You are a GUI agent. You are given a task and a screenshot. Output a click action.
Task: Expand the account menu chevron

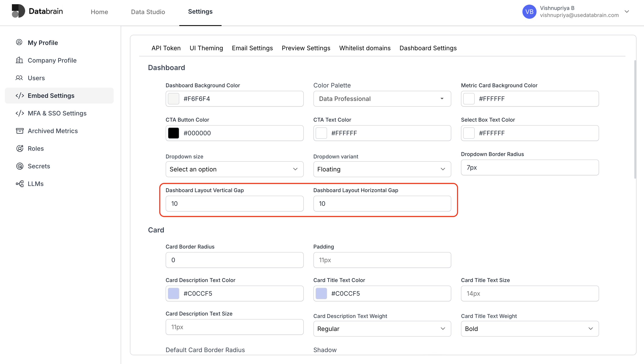627,11
